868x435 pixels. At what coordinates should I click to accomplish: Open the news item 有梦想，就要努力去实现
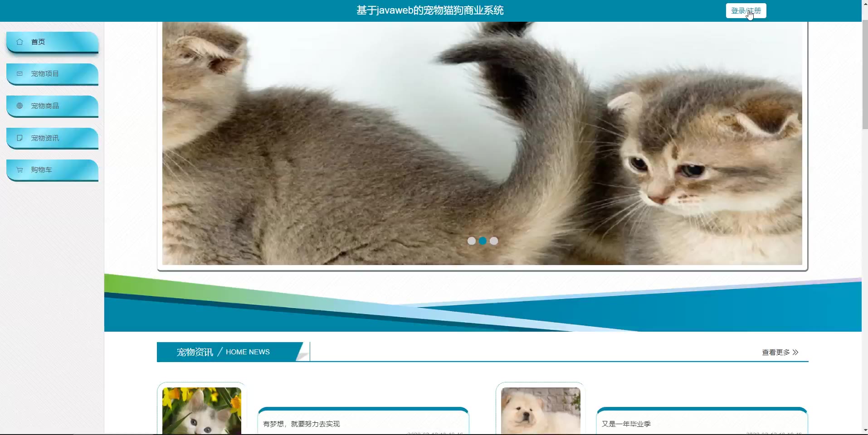pyautogui.click(x=302, y=424)
